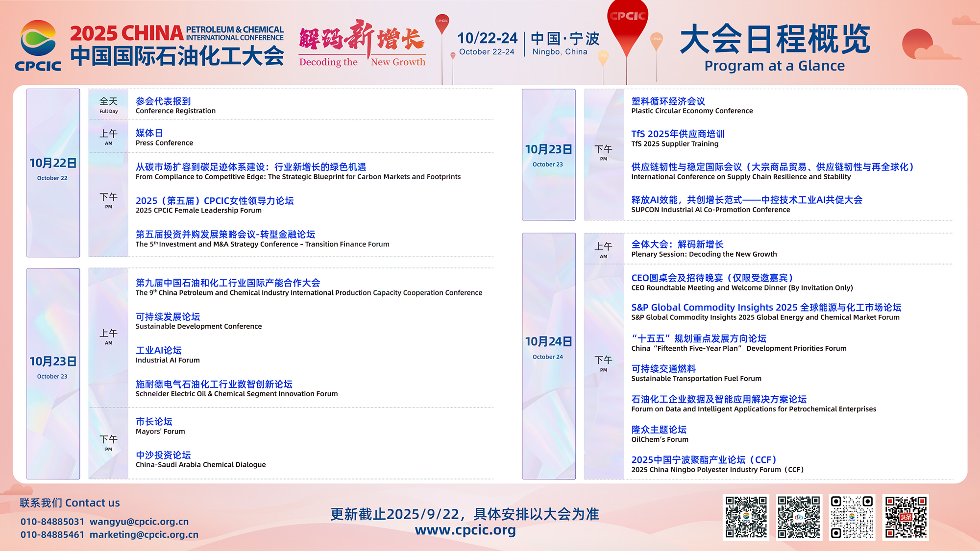This screenshot has height=551, width=980.
Task: Click the QR code with cloud logo center
Action: 799,517
